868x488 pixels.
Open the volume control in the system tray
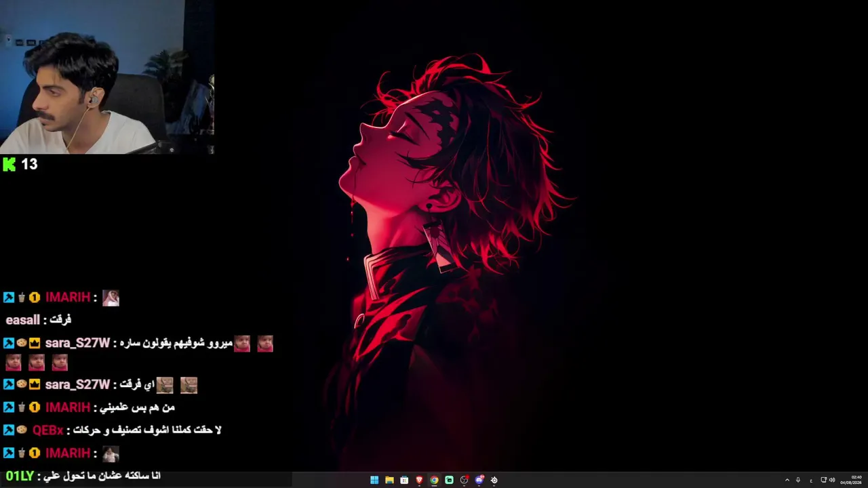[832, 480]
